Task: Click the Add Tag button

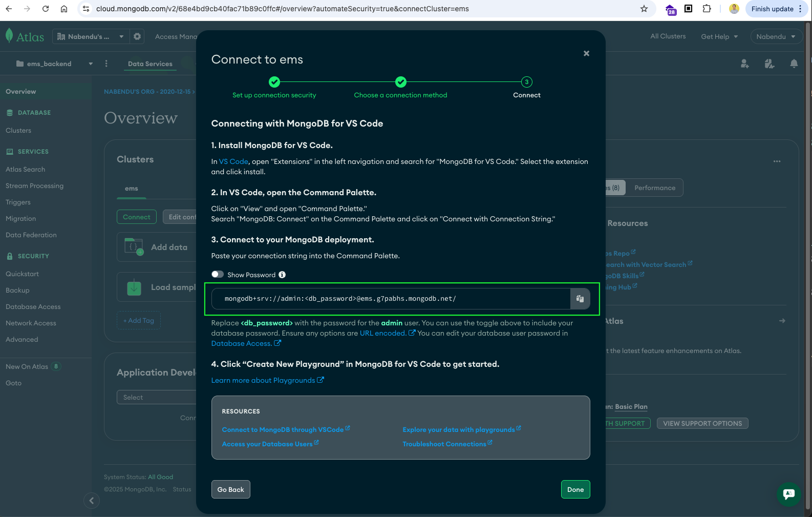Action: [139, 320]
